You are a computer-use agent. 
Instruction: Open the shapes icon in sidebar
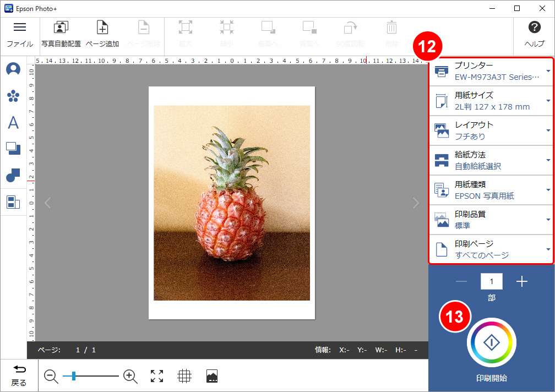point(13,176)
